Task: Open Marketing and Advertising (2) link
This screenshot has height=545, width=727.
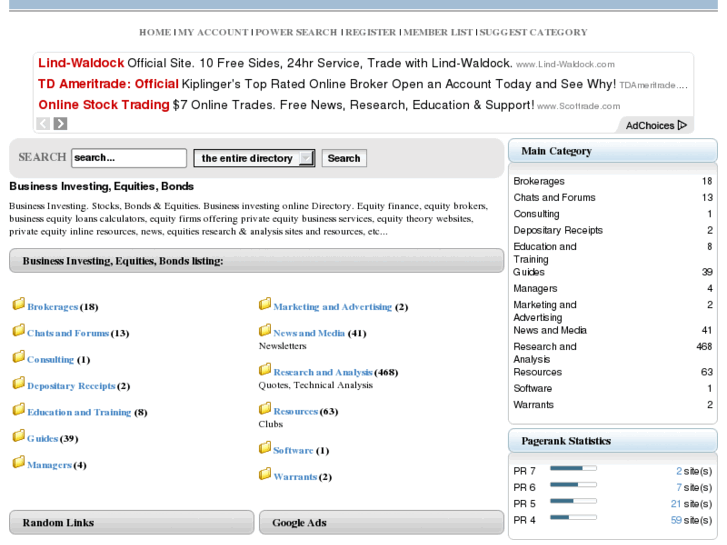Action: click(332, 307)
